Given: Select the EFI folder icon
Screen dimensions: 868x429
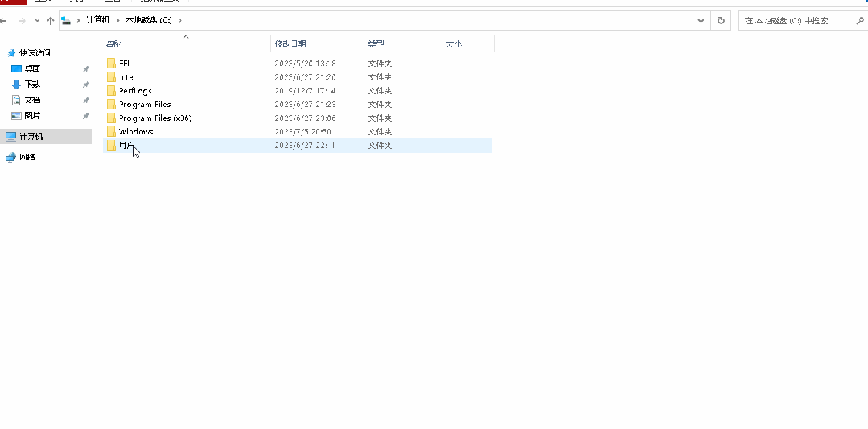Looking at the screenshot, I should coord(112,63).
